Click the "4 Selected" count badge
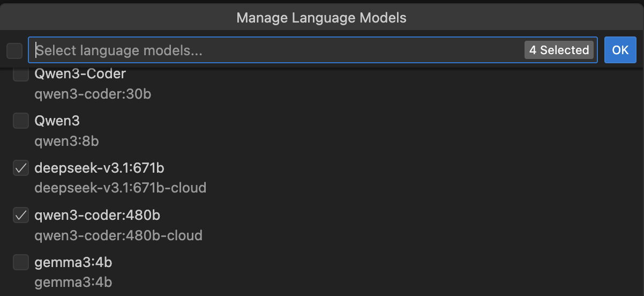Image resolution: width=644 pixels, height=296 pixels. pyautogui.click(x=559, y=50)
